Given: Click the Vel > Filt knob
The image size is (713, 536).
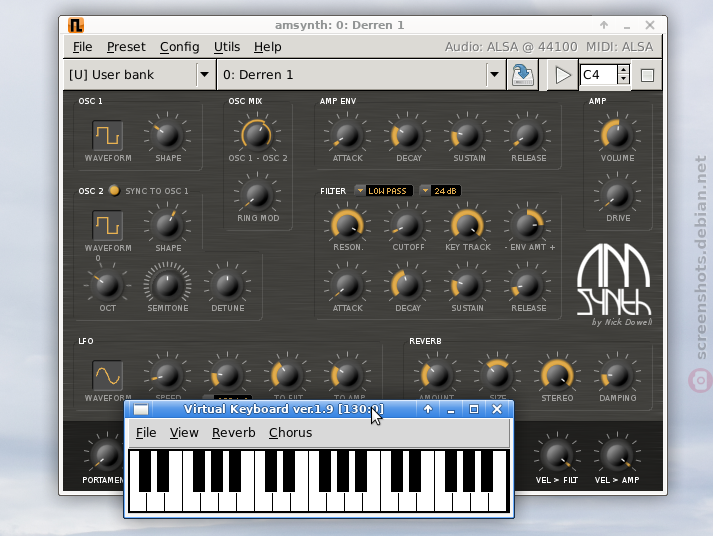Looking at the screenshot, I should pos(557,455).
